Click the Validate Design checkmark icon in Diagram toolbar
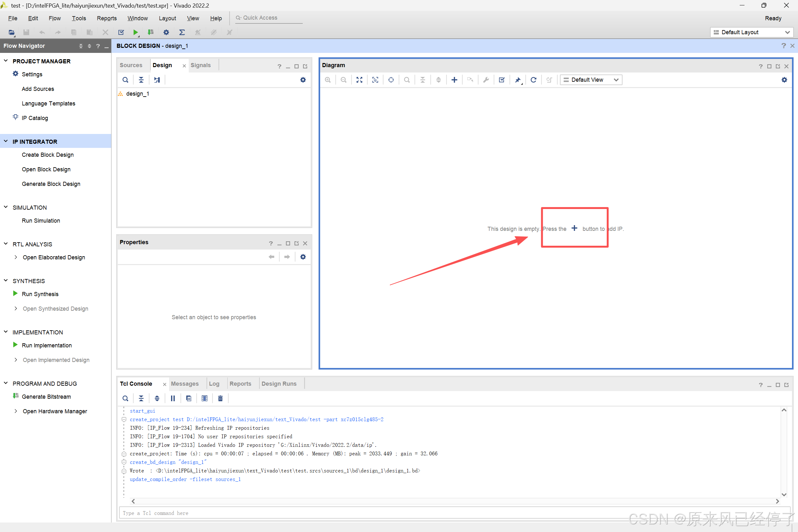The width and height of the screenshot is (798, 532). point(502,80)
